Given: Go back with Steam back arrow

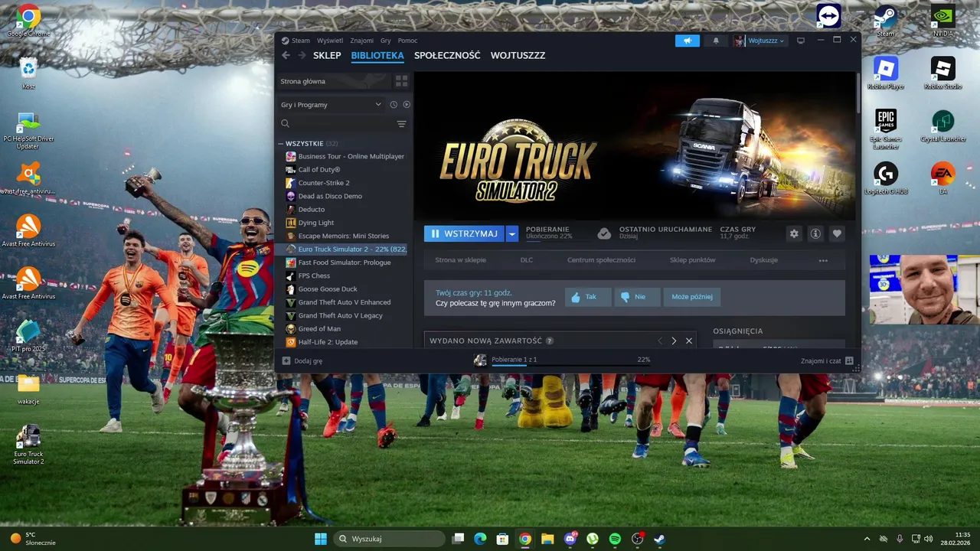Looking at the screenshot, I should [286, 55].
